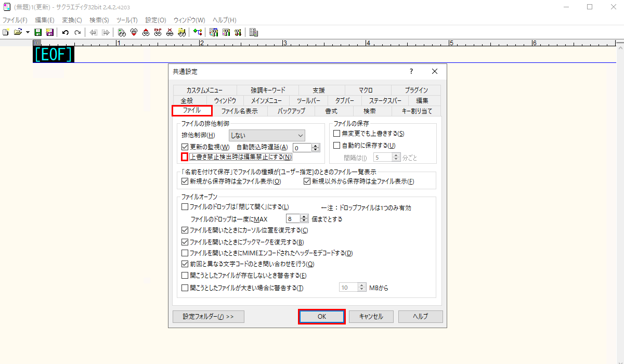Image resolution: width=624 pixels, height=364 pixels.
Task: Click the OK button
Action: [322, 316]
